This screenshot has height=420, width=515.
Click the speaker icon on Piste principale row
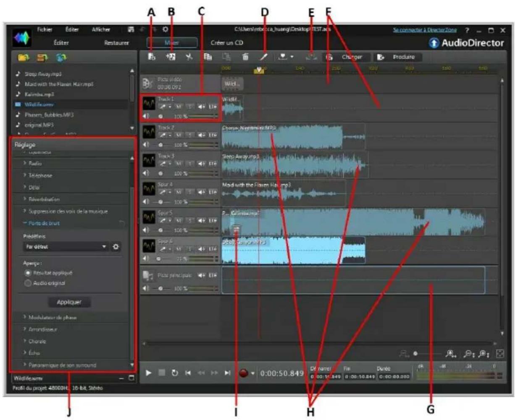click(x=147, y=288)
